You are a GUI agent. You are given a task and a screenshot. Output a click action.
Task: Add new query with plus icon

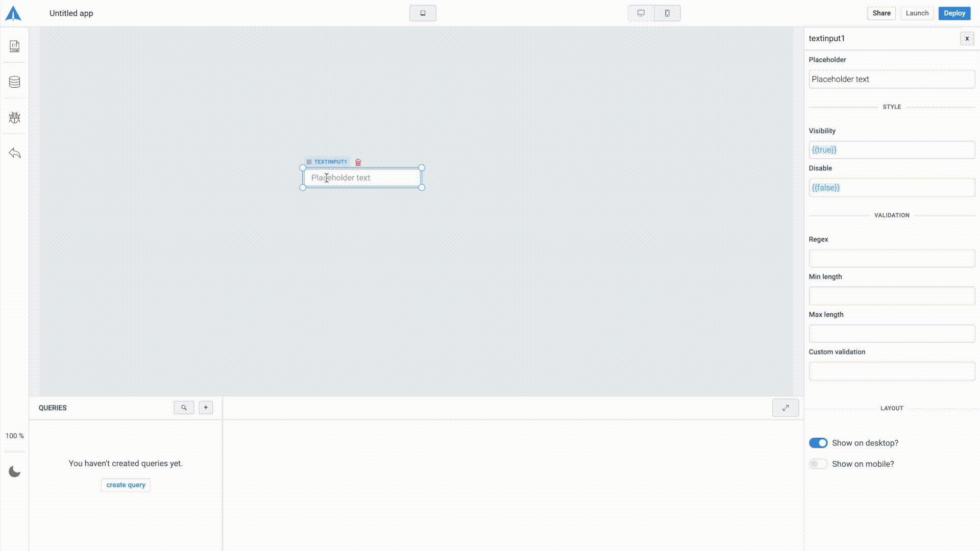206,408
